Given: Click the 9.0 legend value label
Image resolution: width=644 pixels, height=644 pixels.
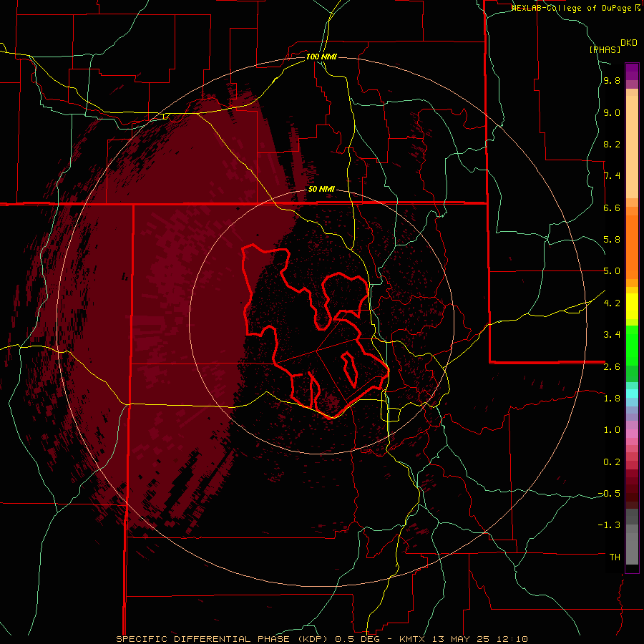Looking at the screenshot, I should pos(612,113).
